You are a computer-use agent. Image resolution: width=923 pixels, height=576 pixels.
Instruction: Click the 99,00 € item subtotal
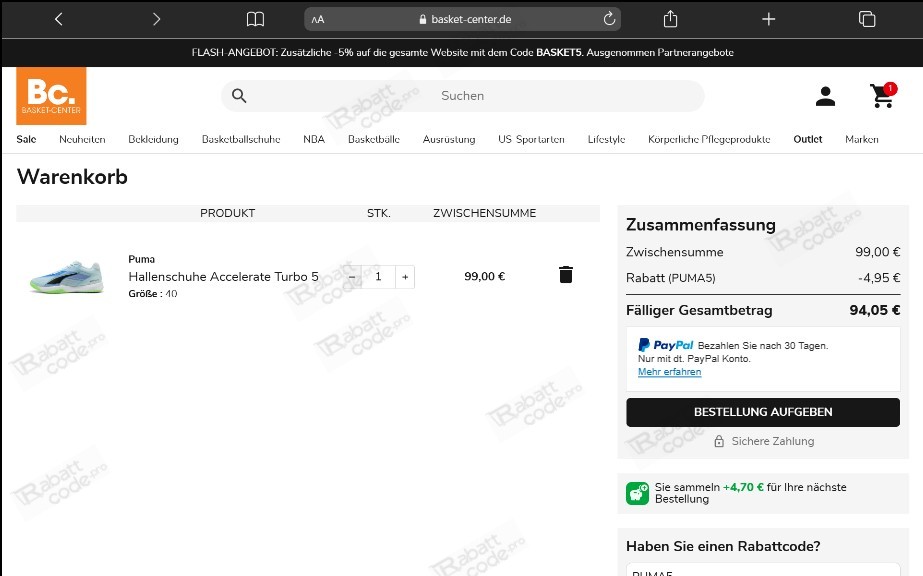click(x=484, y=277)
